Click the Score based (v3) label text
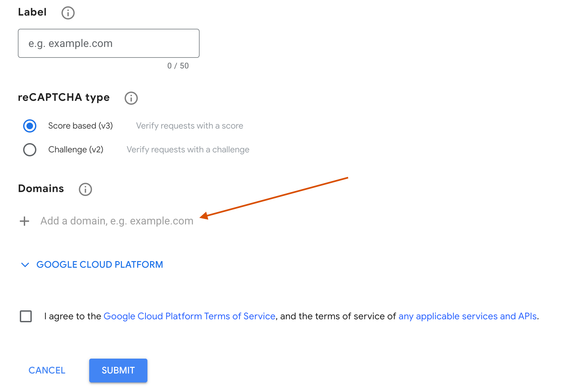Viewport: 577px width, 392px height. pyautogui.click(x=80, y=126)
